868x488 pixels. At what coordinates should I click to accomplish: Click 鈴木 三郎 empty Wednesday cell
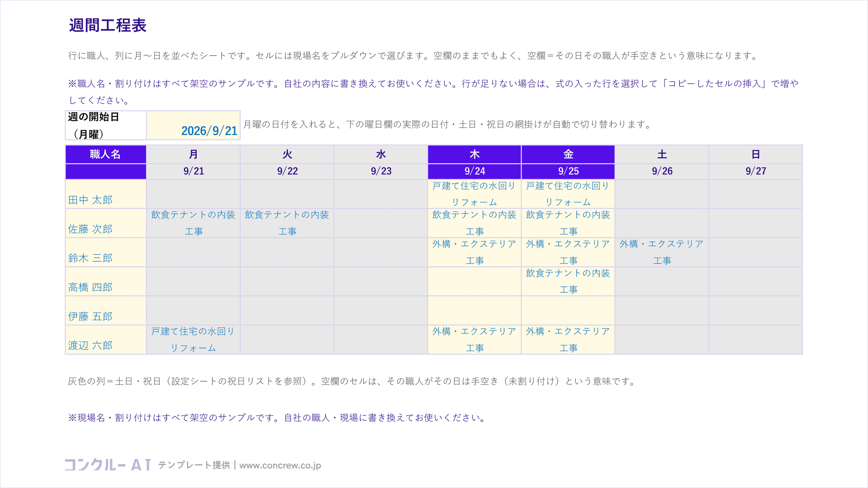(381, 252)
